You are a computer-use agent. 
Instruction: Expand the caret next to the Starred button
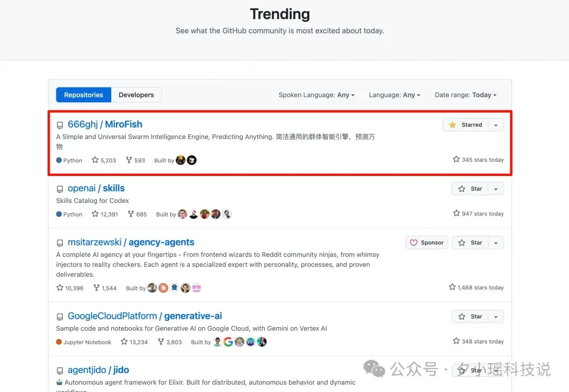495,124
